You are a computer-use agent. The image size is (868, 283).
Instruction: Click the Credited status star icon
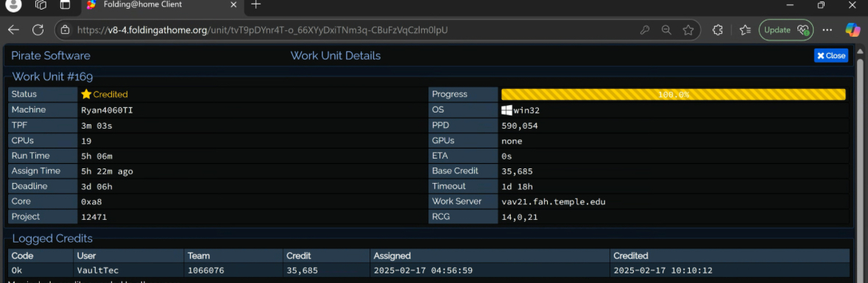(86, 94)
